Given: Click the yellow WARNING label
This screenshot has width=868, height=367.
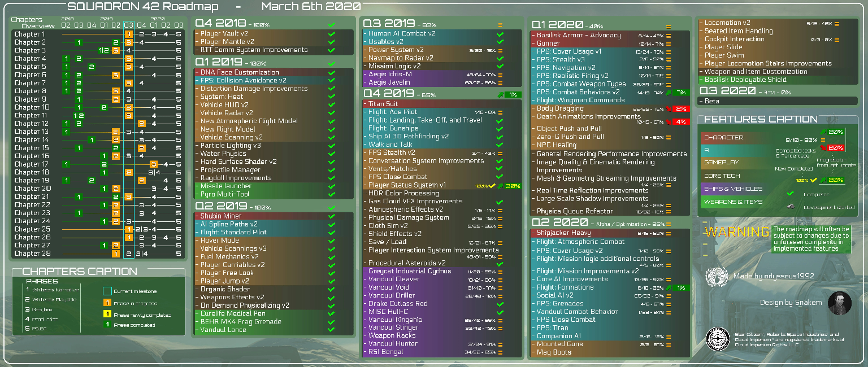Looking at the screenshot, I should coord(737,232).
